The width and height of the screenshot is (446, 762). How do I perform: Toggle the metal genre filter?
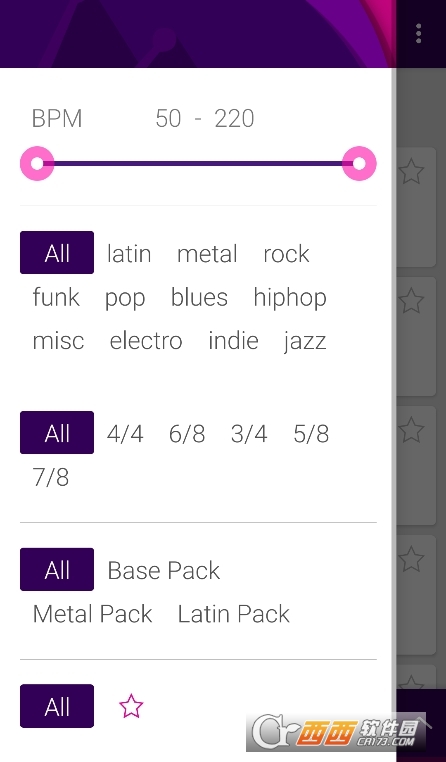[207, 254]
